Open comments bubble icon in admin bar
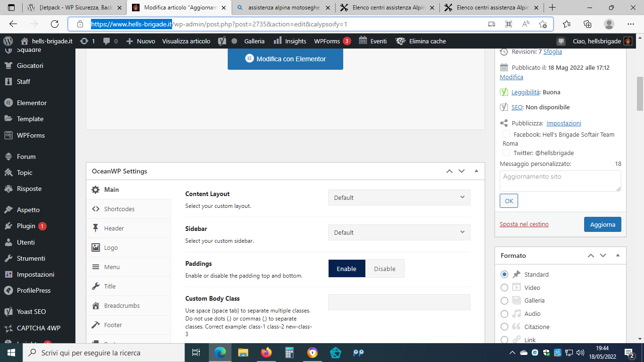The width and height of the screenshot is (644, 362). [x=110, y=41]
